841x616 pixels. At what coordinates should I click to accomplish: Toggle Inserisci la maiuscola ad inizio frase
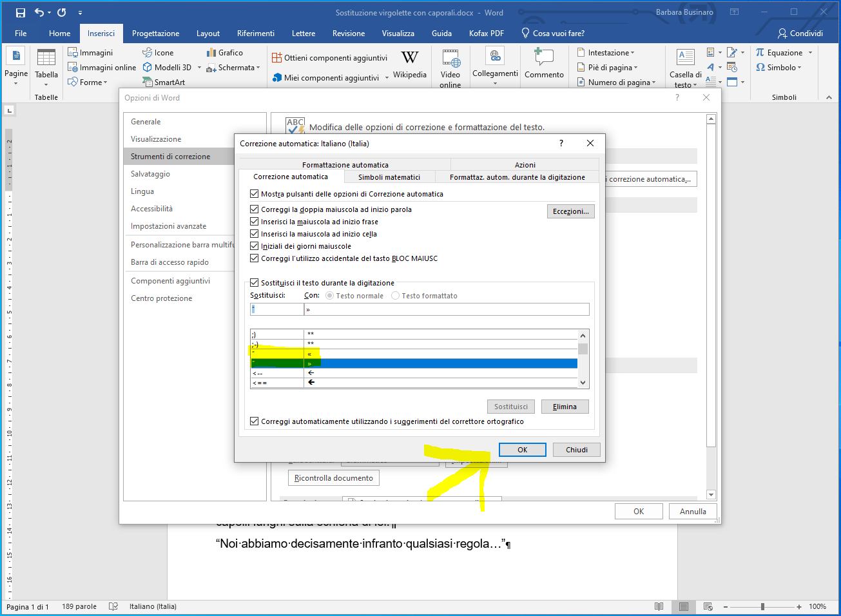254,222
